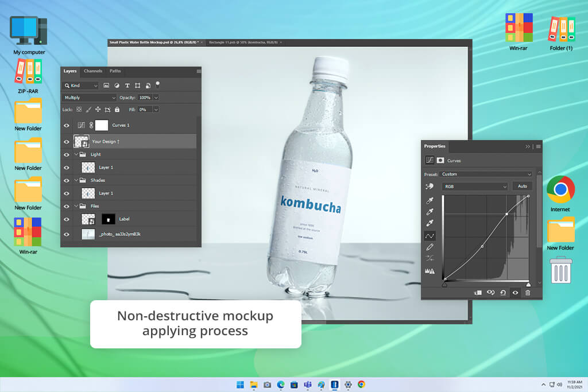Open the RGB channel dropdown
588x392 pixels.
(475, 187)
